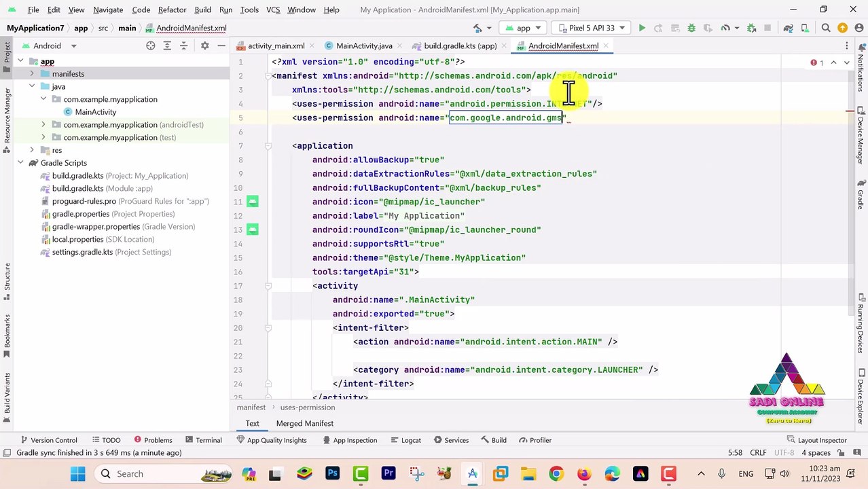Collapse the java folder
868x489 pixels.
pos(32,87)
